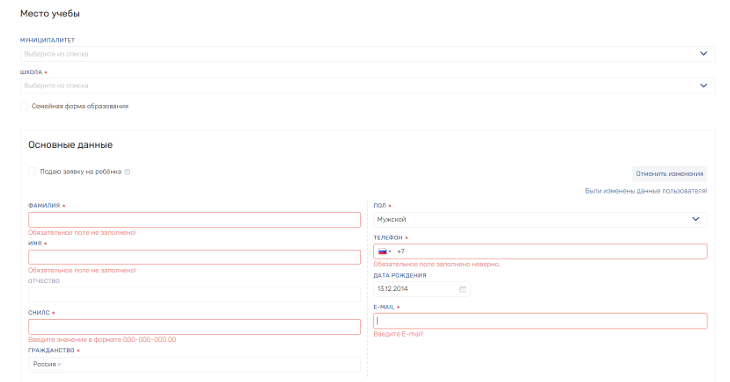Viewport: 730px width, 382px height.
Task: Click the date field showing 13.12.2014
Action: [421, 289]
